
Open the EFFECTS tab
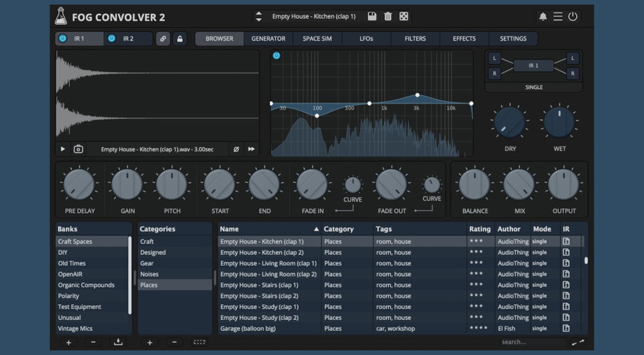coord(464,38)
